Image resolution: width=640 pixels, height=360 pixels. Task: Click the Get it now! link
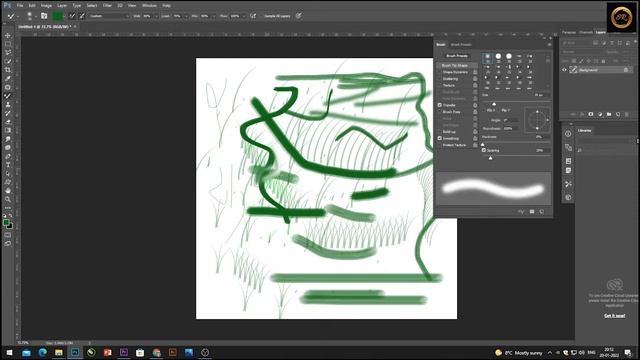pyautogui.click(x=614, y=316)
